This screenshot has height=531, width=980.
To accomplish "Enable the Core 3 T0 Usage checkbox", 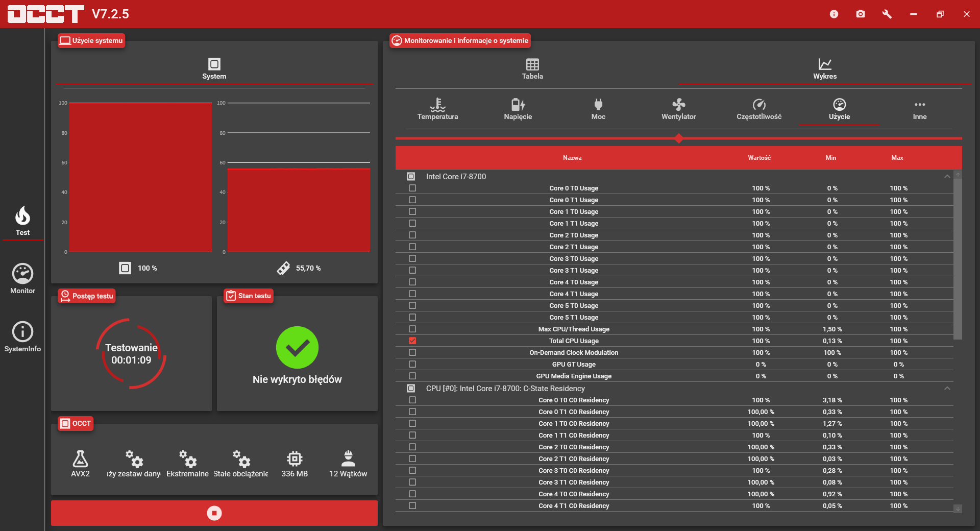I will click(x=412, y=259).
